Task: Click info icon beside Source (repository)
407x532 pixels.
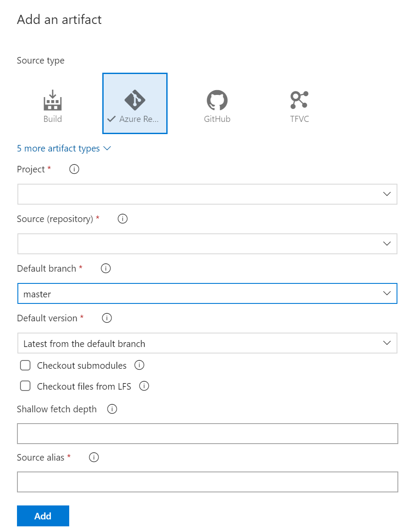Action: [123, 219]
